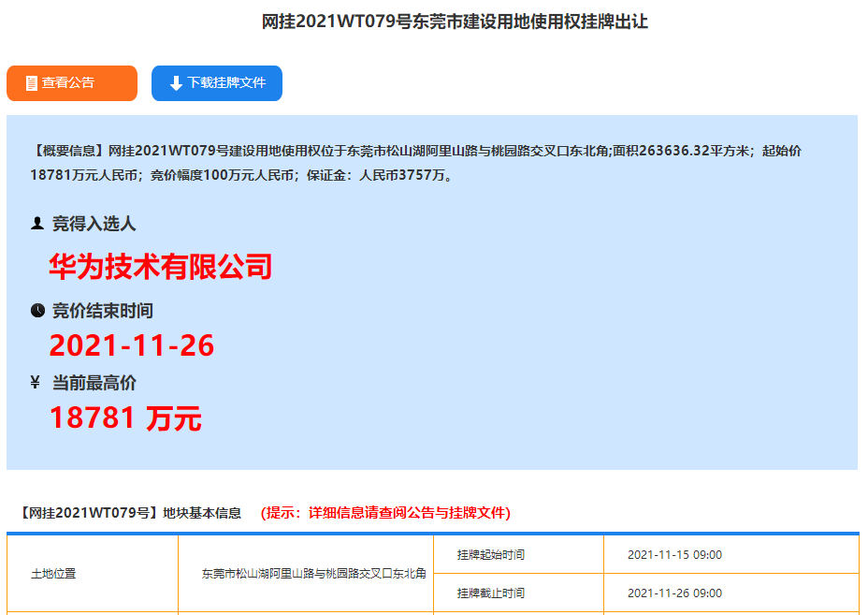Image resolution: width=868 pixels, height=615 pixels.
Task: Select the 挂牌起始时间 label cell
Action: (x=491, y=554)
